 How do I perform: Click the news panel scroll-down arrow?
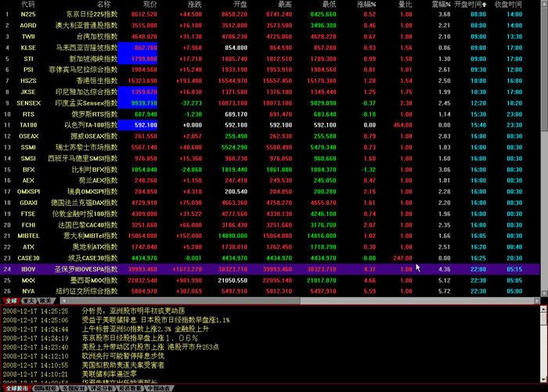click(543, 379)
